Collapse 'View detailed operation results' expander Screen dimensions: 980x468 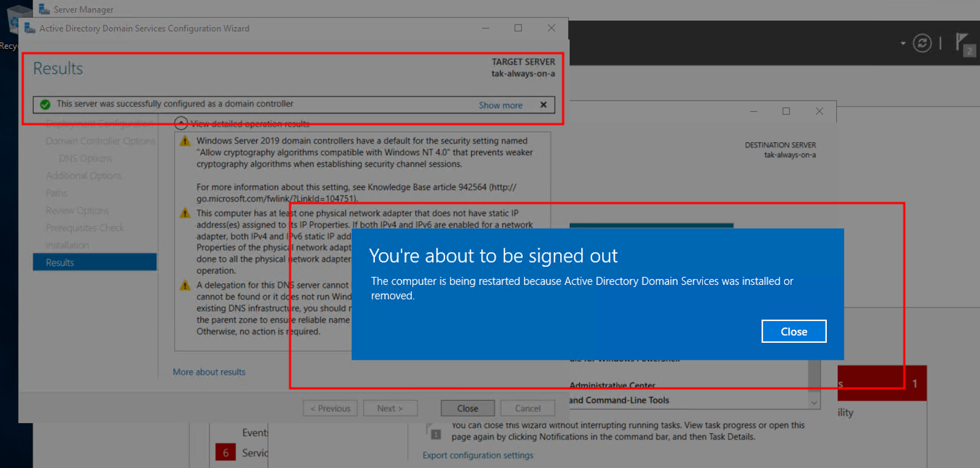[181, 123]
